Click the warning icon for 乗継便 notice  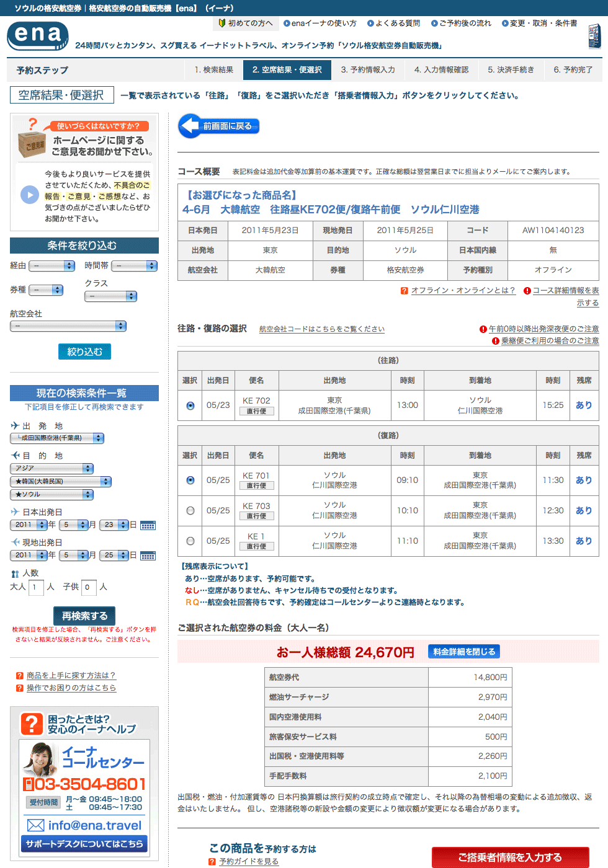point(496,341)
